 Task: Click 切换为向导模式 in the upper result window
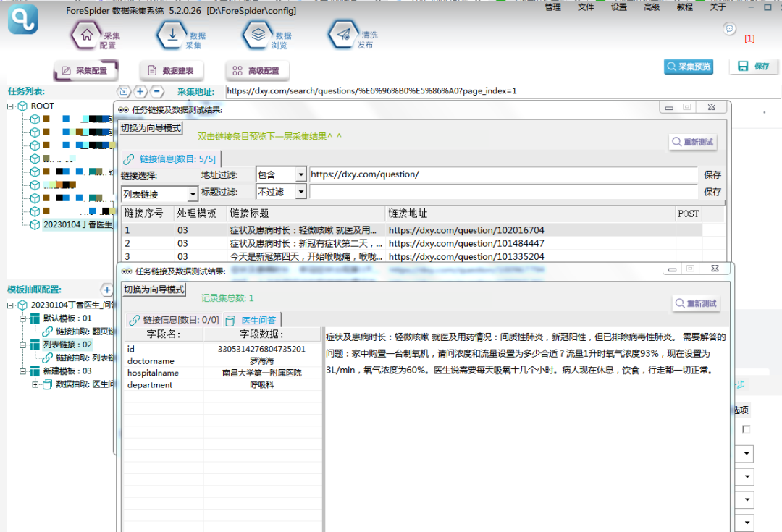pos(151,128)
